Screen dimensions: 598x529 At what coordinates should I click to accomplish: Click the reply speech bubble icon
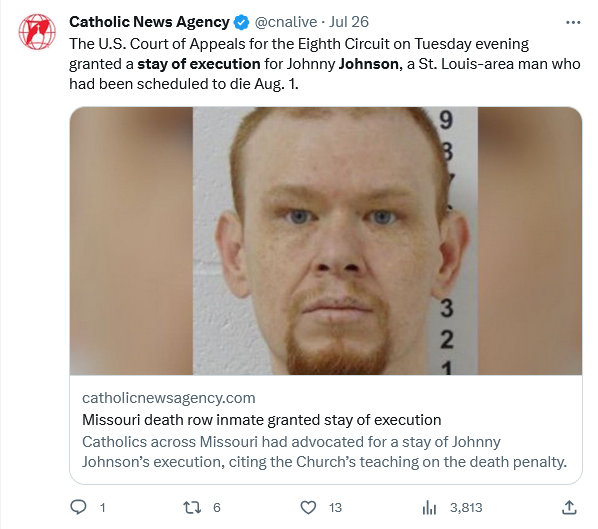(x=79, y=507)
